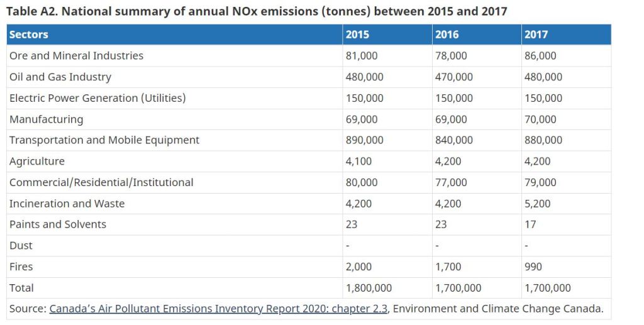Select the Fires 2017 value 990
644x325 pixels.
pos(533,267)
